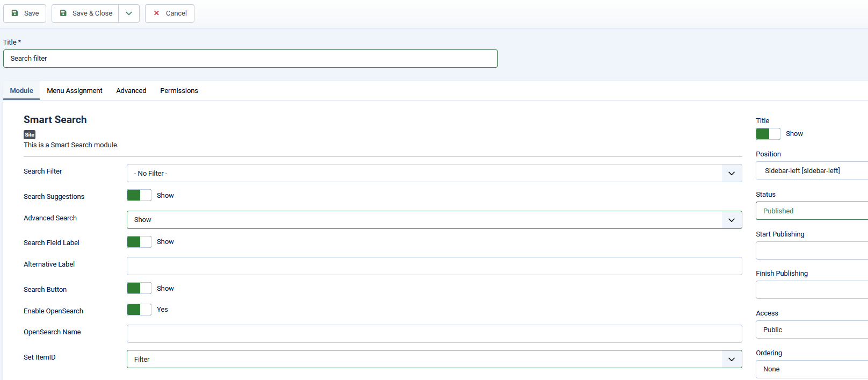Expand the Search Filter dropdown

434,173
